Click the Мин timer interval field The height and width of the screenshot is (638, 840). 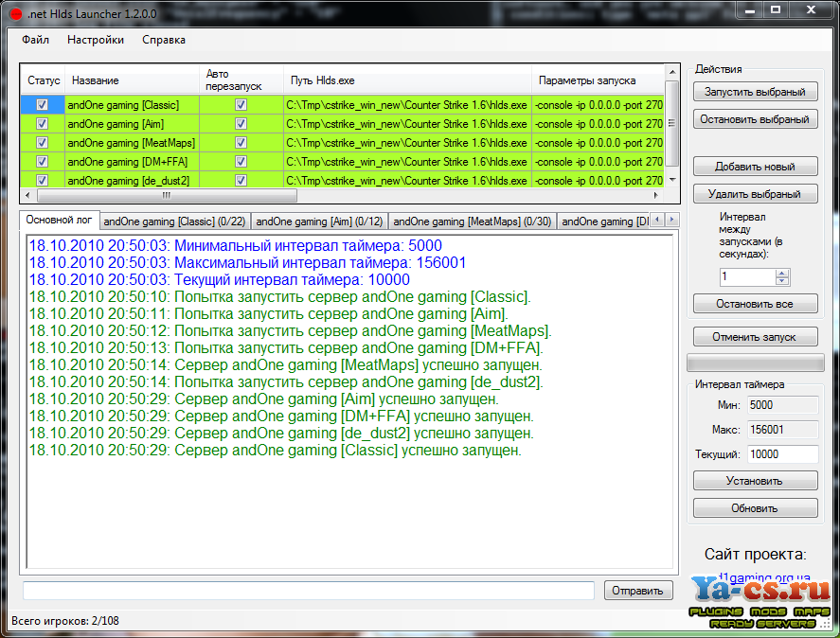point(782,405)
